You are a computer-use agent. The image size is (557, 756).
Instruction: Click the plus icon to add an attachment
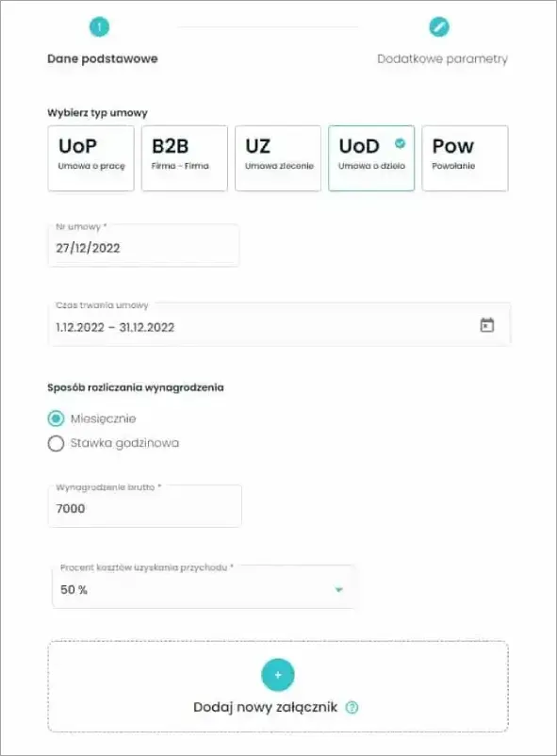click(277, 675)
